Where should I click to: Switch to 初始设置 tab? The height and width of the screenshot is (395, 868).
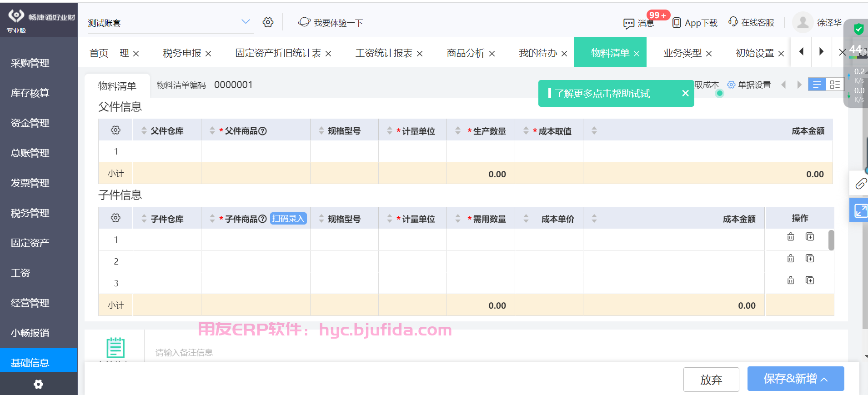click(x=755, y=53)
